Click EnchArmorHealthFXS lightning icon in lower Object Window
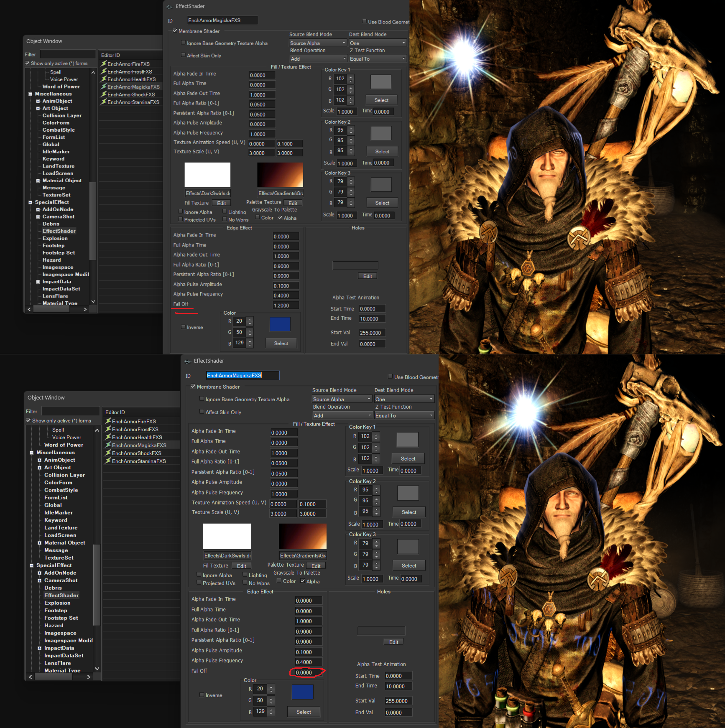 [x=108, y=437]
